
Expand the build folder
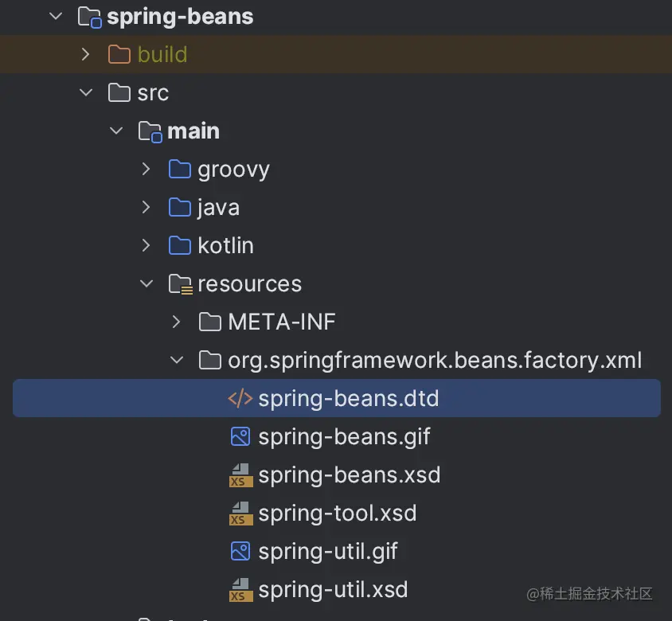click(85, 54)
